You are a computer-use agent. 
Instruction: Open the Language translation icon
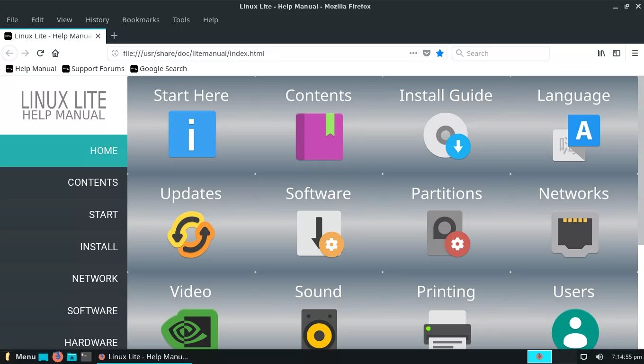coord(576,137)
